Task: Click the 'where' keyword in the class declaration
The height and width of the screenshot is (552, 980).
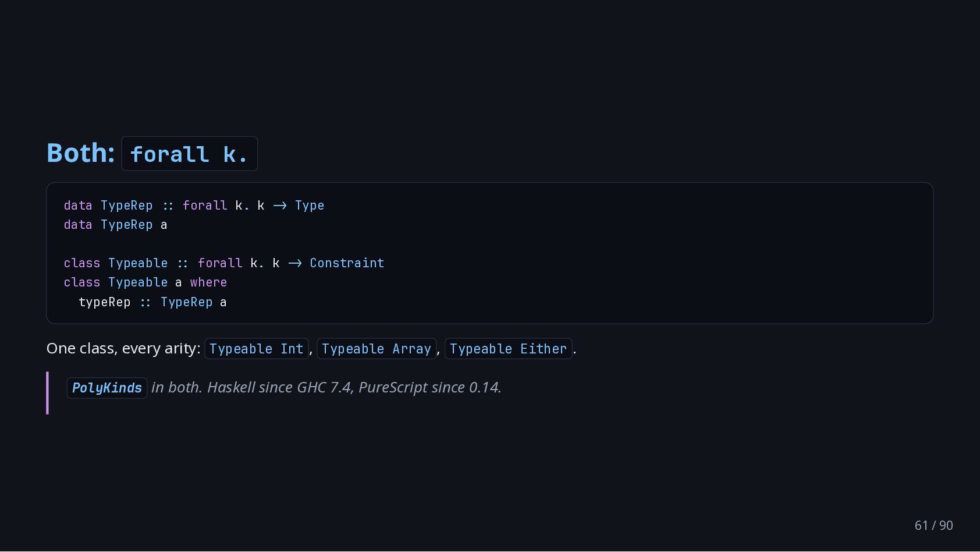Action: [208, 282]
